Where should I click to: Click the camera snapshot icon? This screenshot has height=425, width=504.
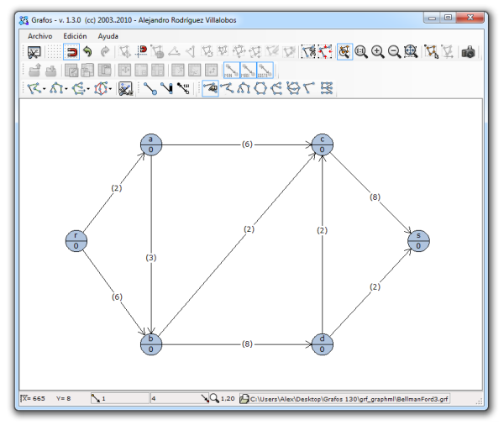point(469,52)
